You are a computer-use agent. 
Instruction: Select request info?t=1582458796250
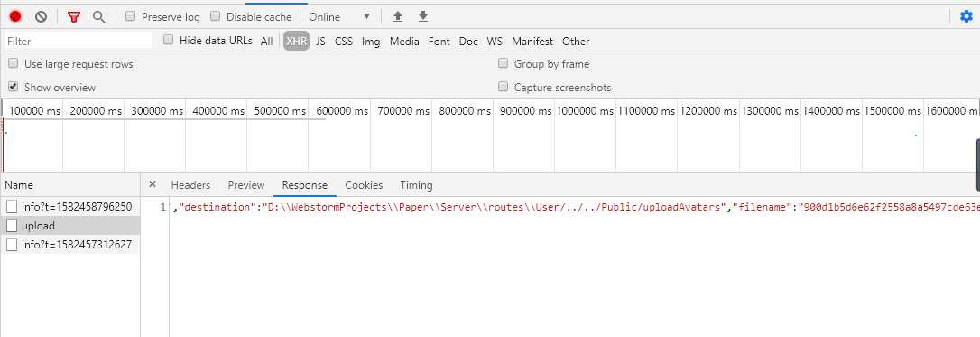point(70,206)
